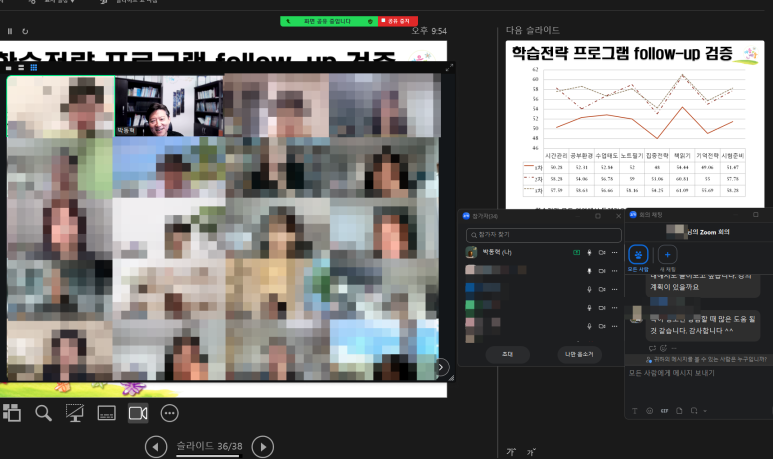Toggle third participant's microphone icon
The height and width of the screenshot is (459, 773).
pyautogui.click(x=589, y=289)
